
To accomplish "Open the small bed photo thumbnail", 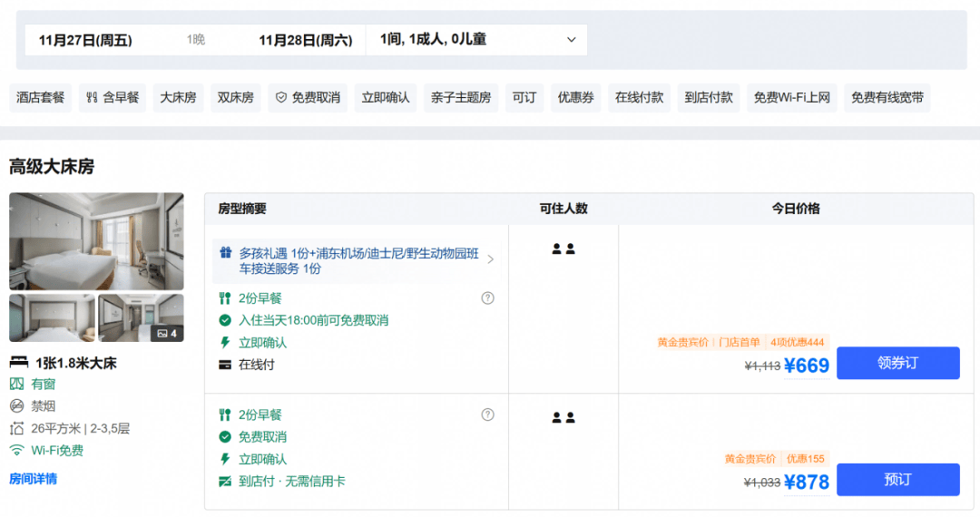I will click(52, 317).
